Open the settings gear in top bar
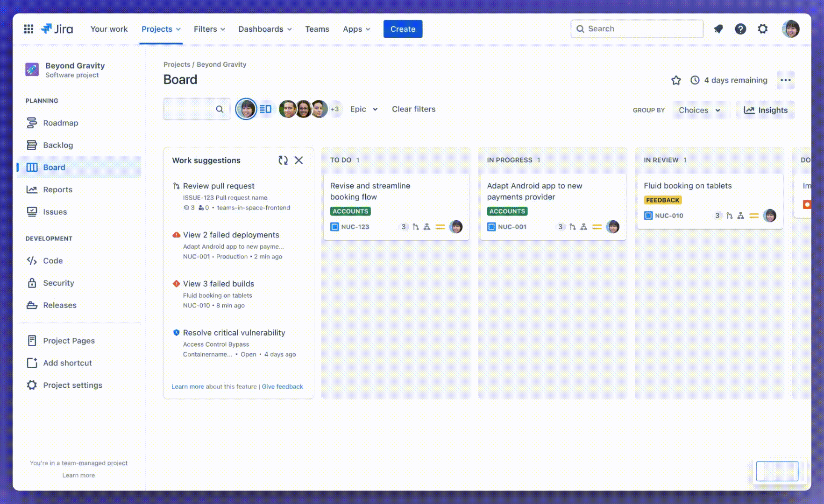Screen dimensions: 824x504 (763, 29)
